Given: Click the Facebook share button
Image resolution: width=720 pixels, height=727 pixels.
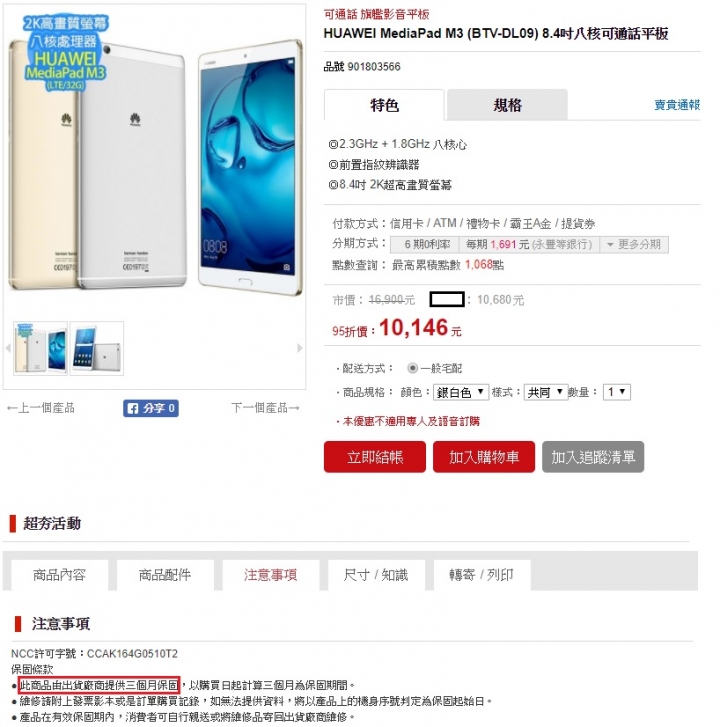Looking at the screenshot, I should point(151,408).
